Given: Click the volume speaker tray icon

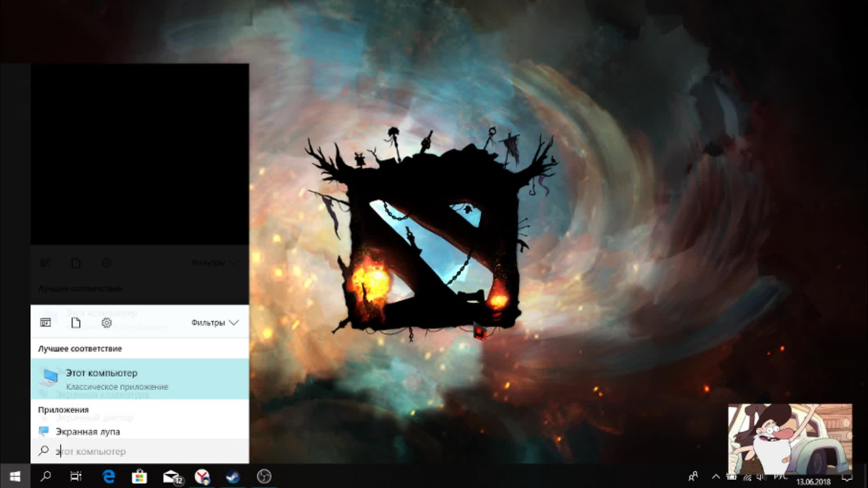Looking at the screenshot, I should point(762,477).
